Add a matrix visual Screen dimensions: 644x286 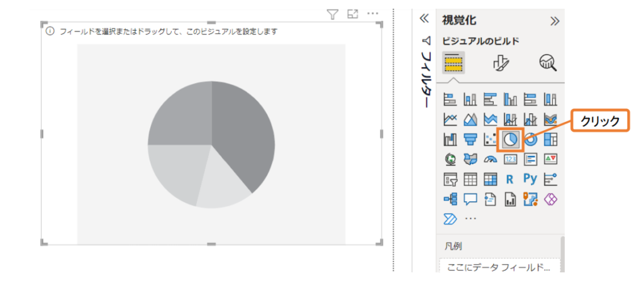(491, 179)
